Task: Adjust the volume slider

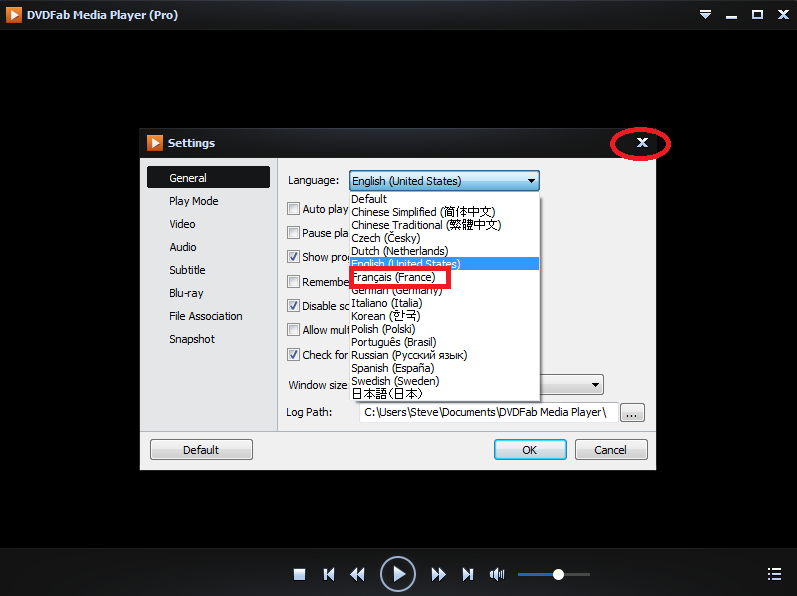Action: 554,574
